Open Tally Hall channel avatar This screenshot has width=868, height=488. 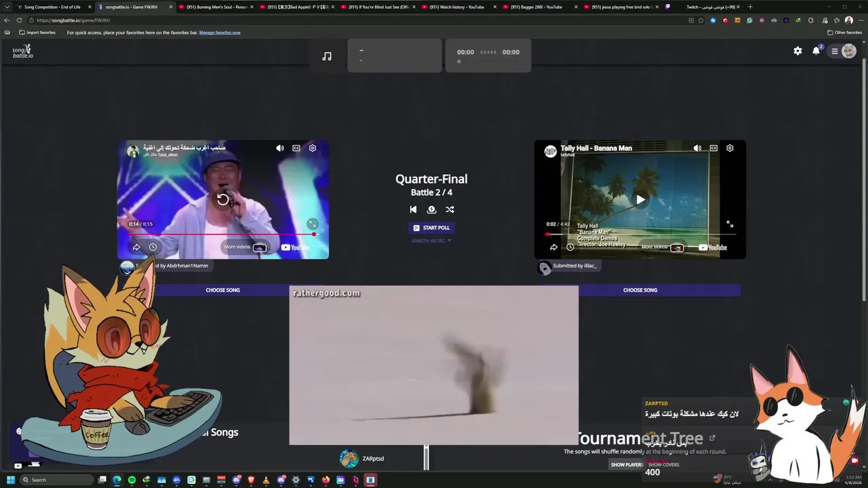click(x=551, y=151)
